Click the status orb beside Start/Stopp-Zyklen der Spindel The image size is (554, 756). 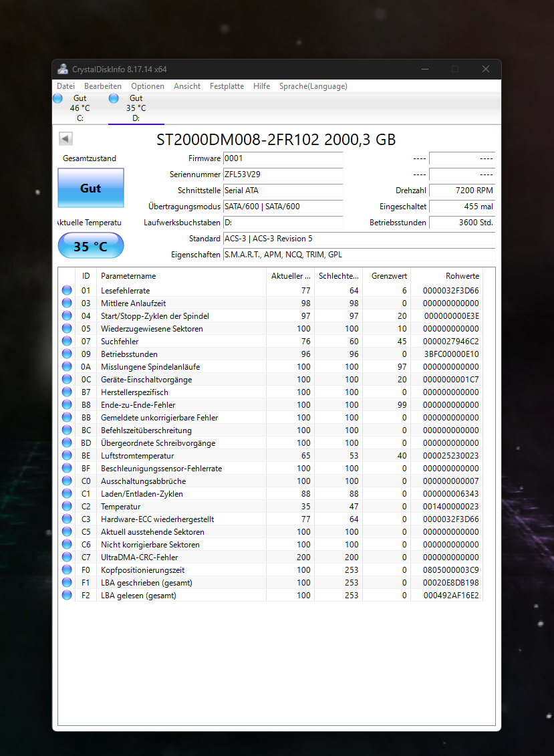(67, 316)
